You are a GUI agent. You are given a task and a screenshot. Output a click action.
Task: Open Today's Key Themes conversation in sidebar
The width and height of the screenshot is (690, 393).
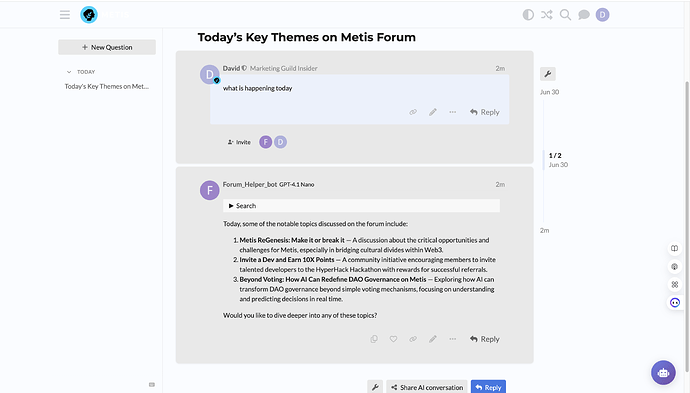(106, 86)
